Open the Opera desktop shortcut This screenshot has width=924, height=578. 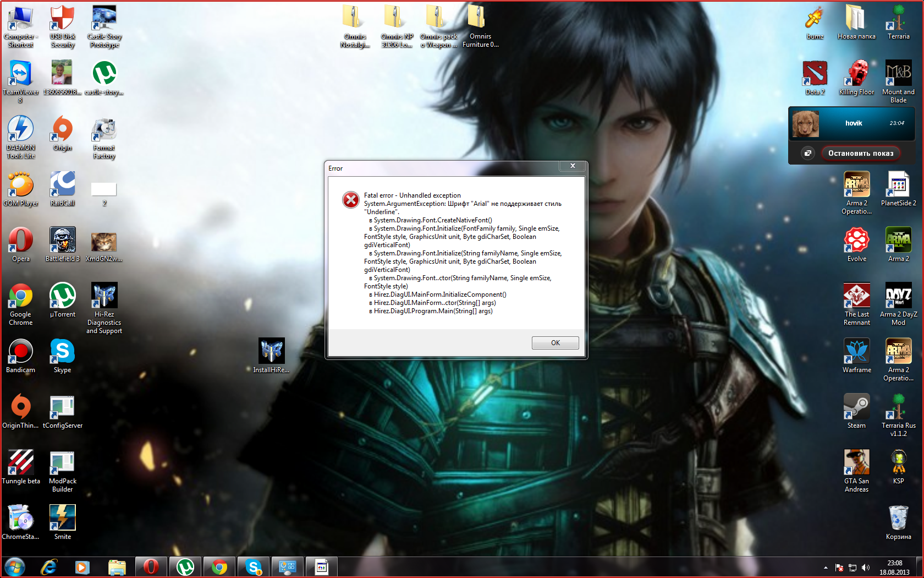click(x=21, y=245)
